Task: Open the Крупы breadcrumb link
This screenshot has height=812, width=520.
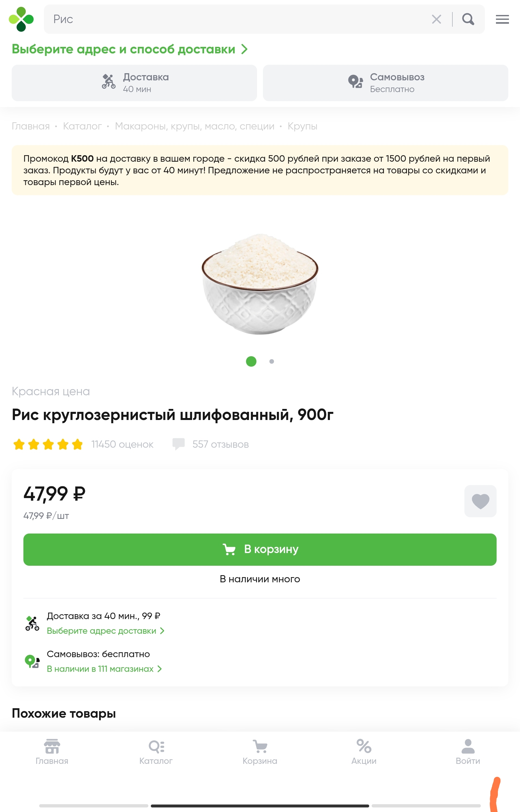Action: click(303, 126)
